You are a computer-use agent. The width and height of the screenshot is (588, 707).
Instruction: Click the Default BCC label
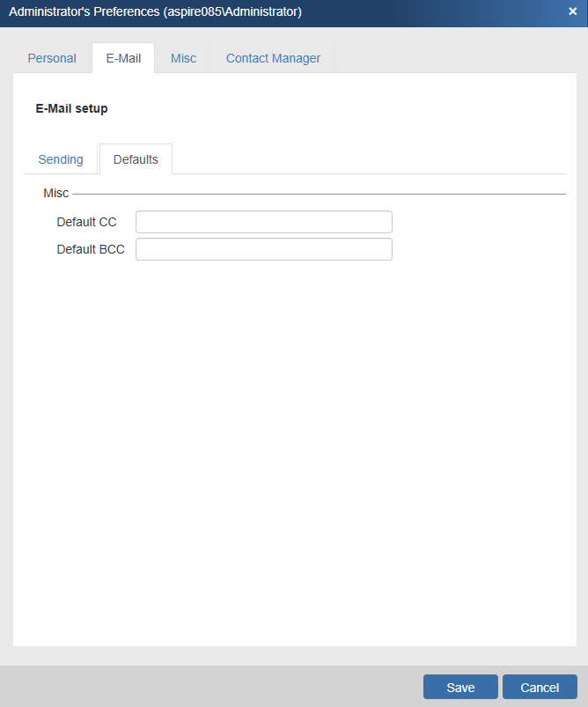(91, 249)
